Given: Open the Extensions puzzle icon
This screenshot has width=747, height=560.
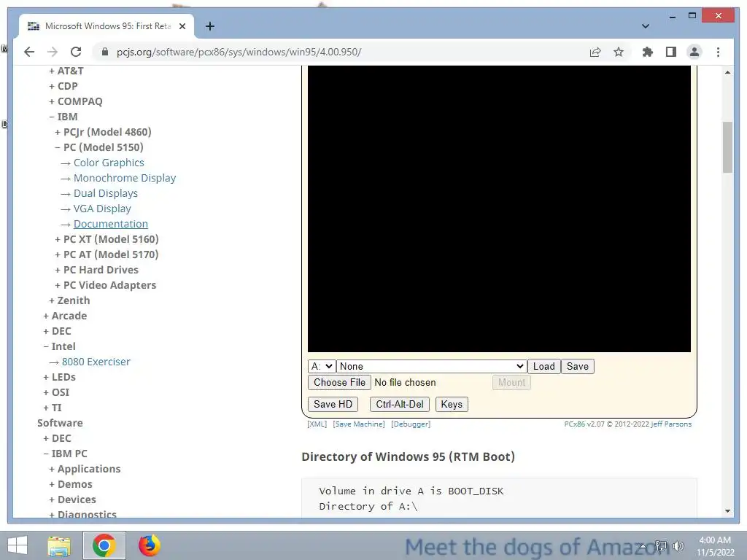Looking at the screenshot, I should pyautogui.click(x=648, y=52).
